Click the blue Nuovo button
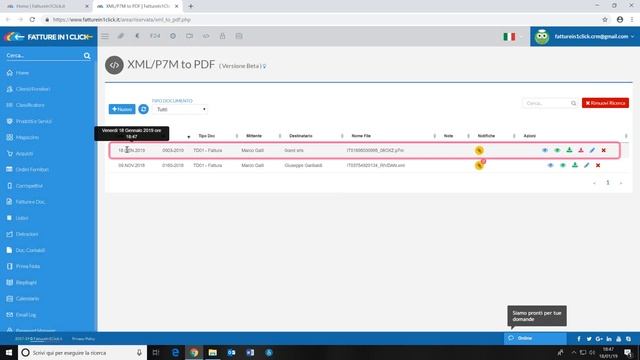The height and width of the screenshot is (360, 640). (122, 109)
